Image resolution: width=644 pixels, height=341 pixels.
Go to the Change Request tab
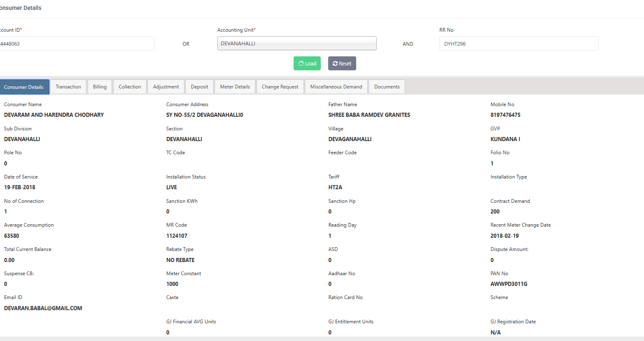pyautogui.click(x=280, y=87)
